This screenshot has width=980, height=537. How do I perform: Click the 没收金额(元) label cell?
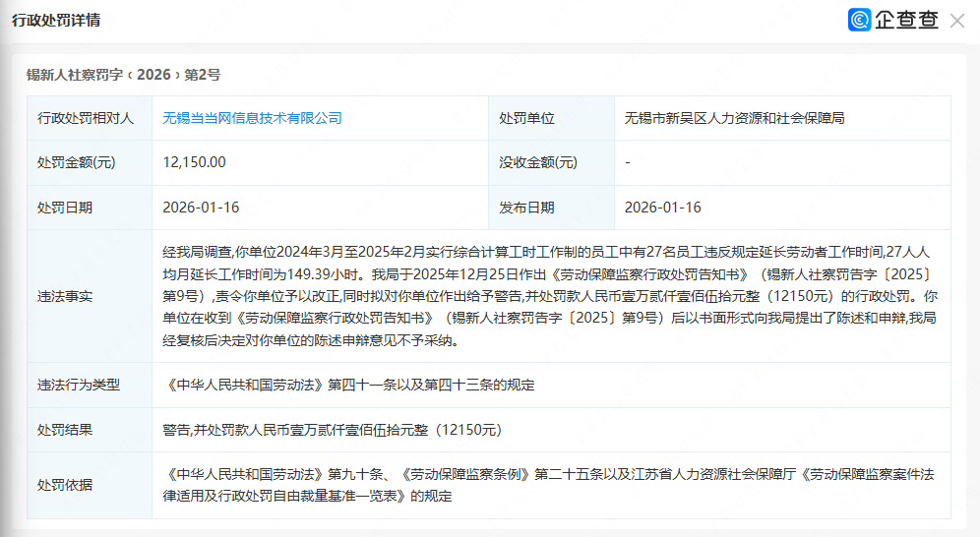(537, 162)
